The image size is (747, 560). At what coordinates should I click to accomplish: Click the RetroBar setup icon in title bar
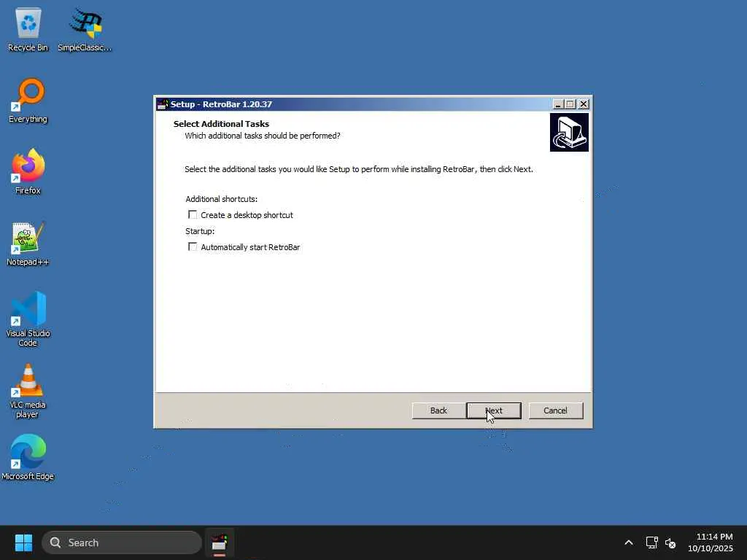[x=163, y=104]
